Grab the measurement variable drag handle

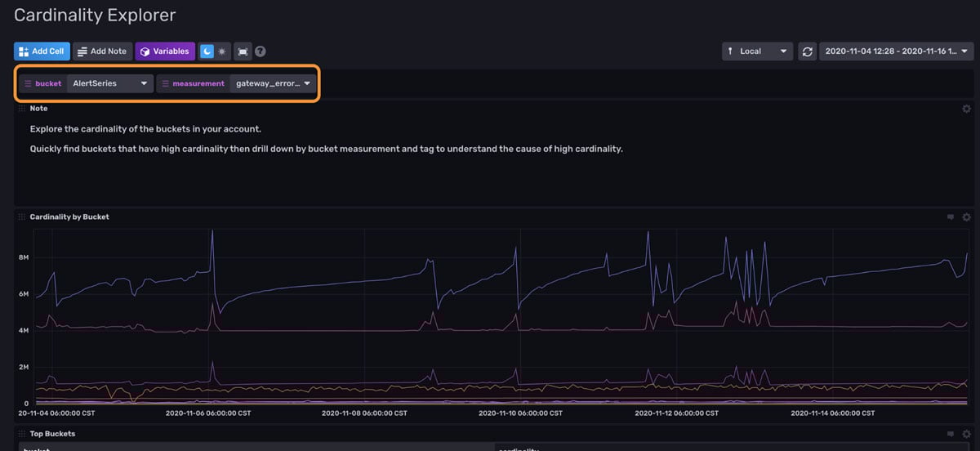point(164,83)
